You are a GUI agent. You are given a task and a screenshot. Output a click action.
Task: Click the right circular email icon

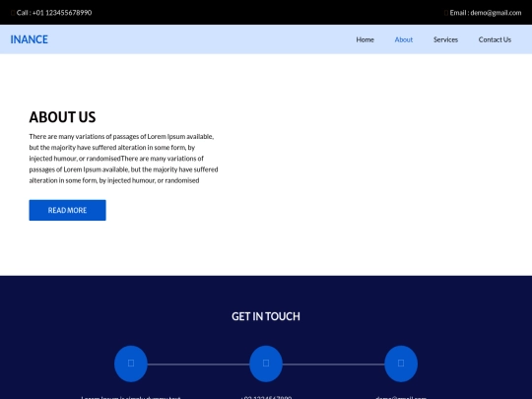tap(401, 364)
